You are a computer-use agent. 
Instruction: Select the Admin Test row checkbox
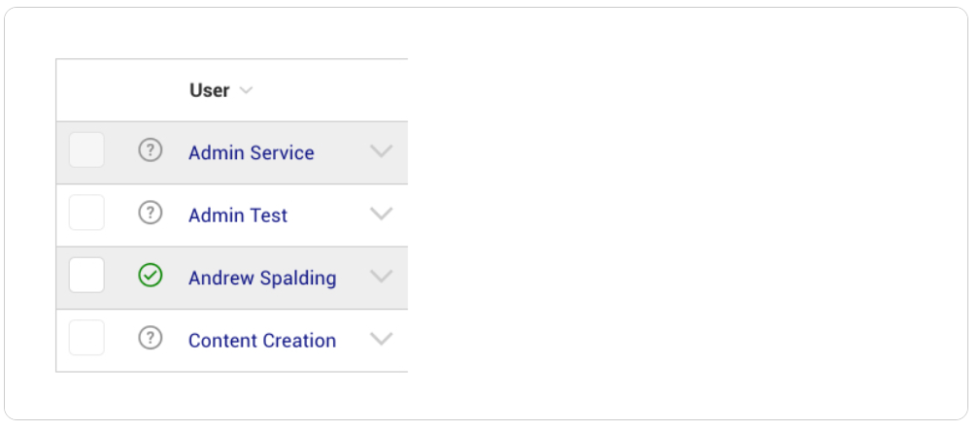click(x=86, y=213)
